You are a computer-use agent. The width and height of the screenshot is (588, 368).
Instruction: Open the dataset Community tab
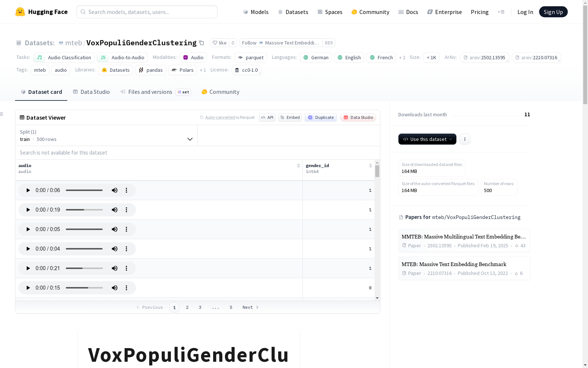tap(220, 92)
